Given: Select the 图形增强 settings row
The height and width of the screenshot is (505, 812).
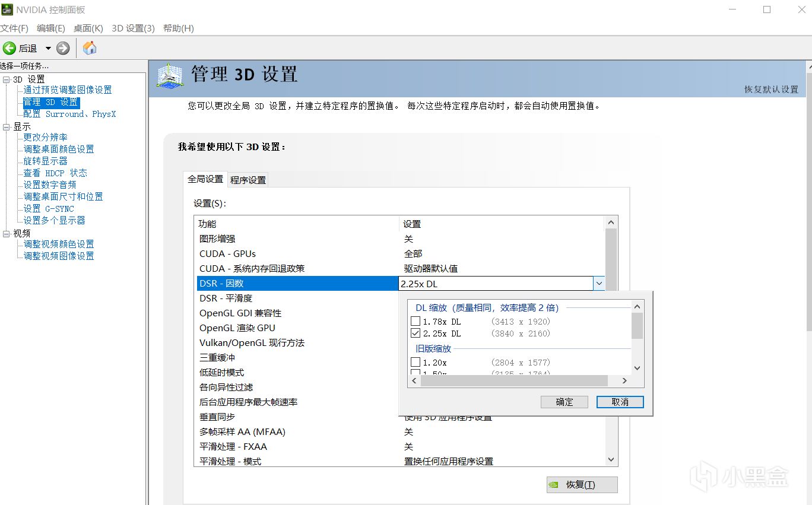Looking at the screenshot, I should pos(401,239).
